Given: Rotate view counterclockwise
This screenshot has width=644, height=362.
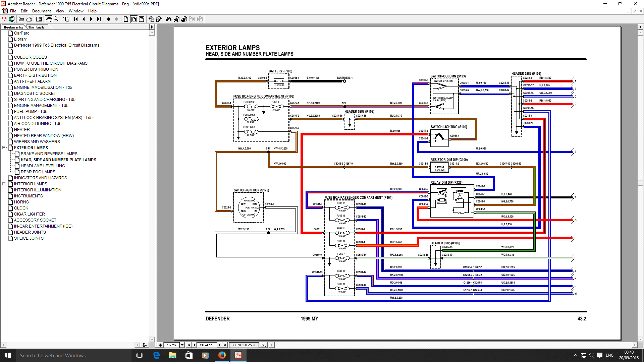Looking at the screenshot, I should coord(151,19).
